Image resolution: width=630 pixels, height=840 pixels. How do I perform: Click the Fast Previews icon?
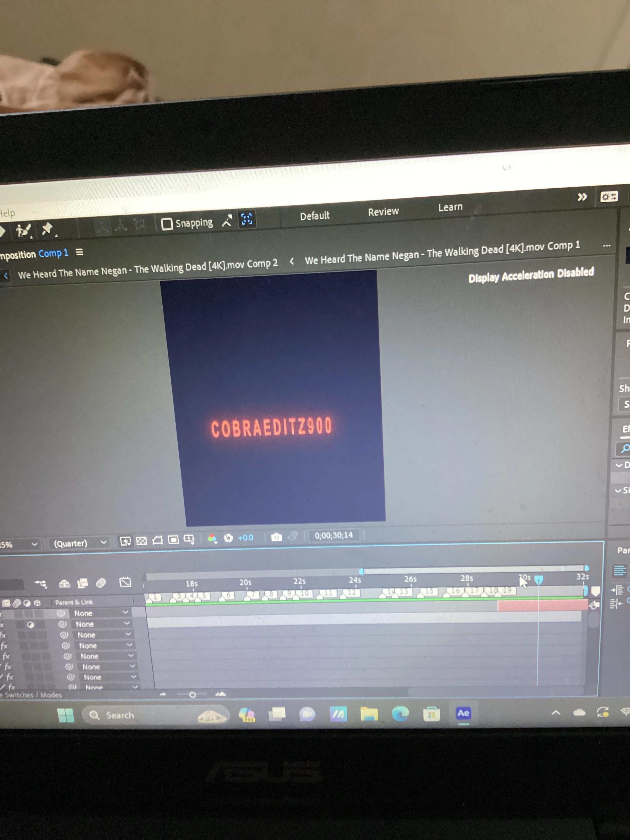tap(125, 541)
